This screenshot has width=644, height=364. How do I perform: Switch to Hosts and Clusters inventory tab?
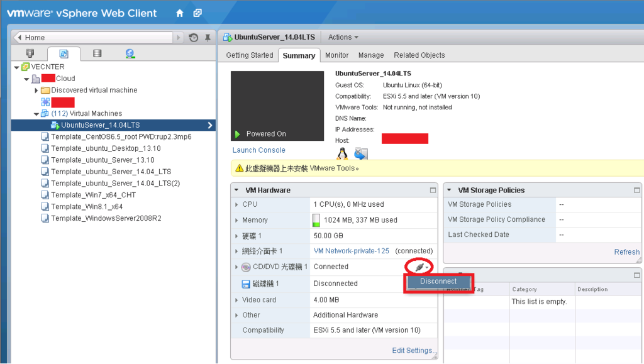click(x=30, y=53)
